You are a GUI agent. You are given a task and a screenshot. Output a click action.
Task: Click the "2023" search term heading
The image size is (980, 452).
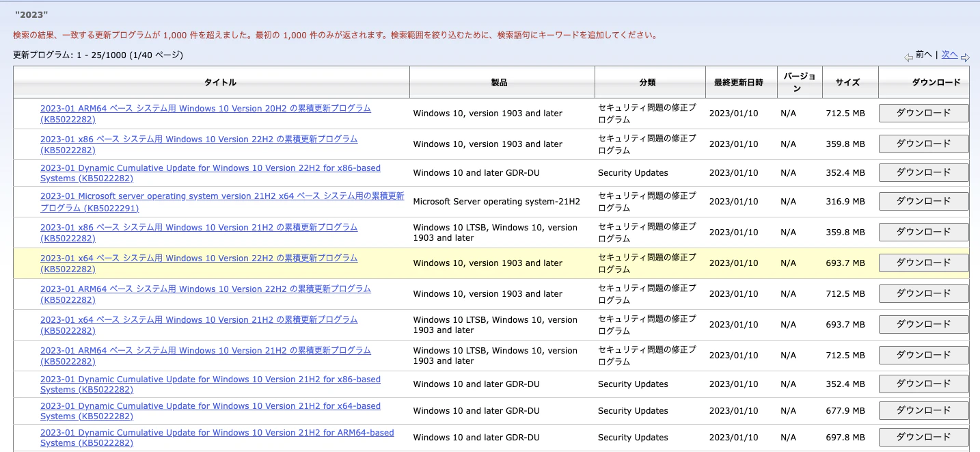[x=31, y=14]
